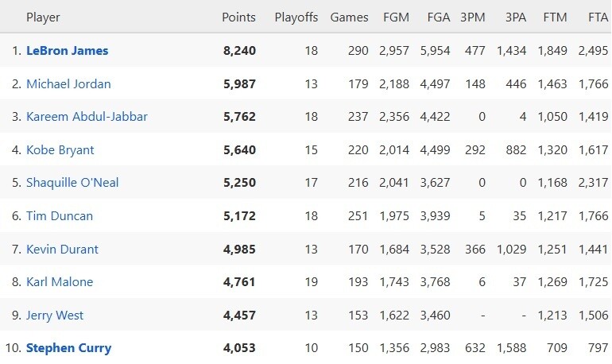612x364 pixels.
Task: Sort table by Points column header
Action: [x=238, y=17]
